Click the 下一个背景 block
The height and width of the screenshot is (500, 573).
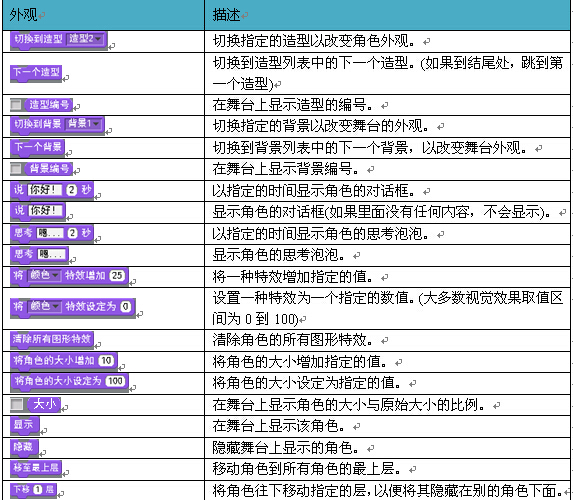point(37,148)
